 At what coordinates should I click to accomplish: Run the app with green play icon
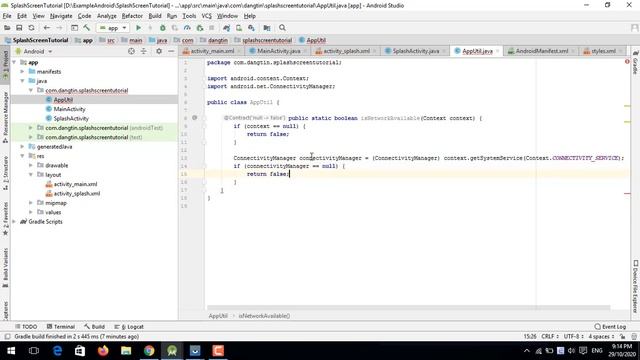coord(138,28)
